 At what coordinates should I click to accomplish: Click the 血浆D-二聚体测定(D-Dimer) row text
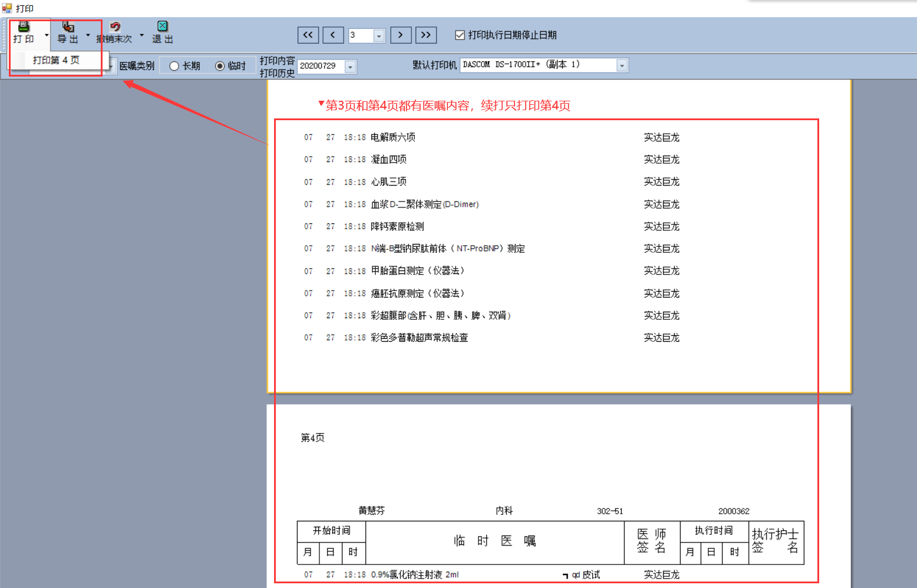coord(425,204)
